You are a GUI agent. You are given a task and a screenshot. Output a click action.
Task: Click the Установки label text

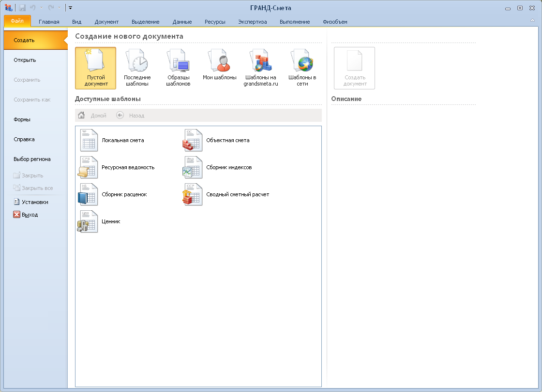[35, 202]
